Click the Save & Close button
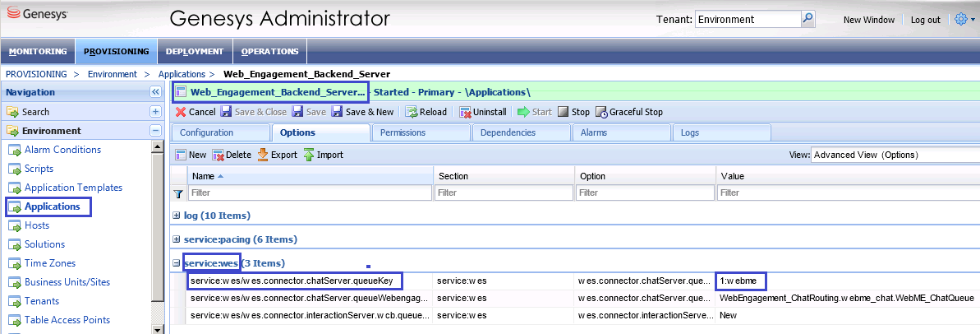980x334 pixels. (x=254, y=112)
